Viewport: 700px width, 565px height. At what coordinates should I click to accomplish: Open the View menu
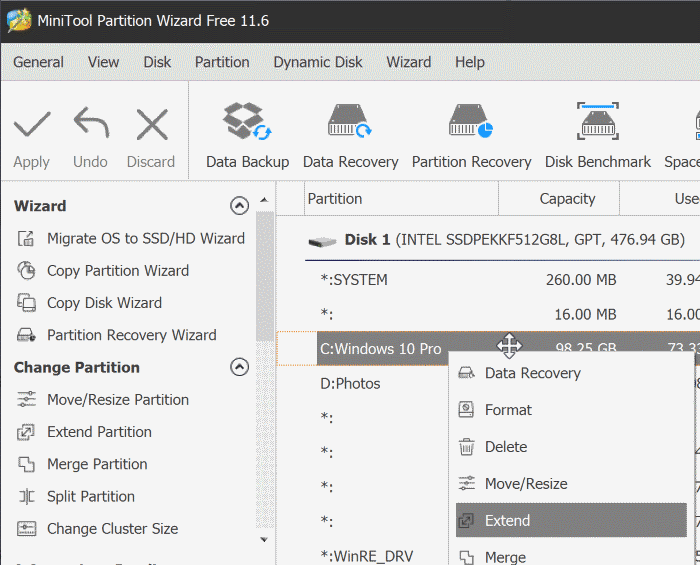pos(103,62)
